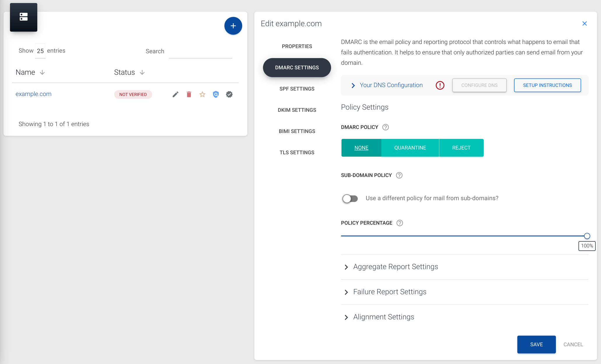Save the DMARC settings
The image size is (601, 364).
536,344
